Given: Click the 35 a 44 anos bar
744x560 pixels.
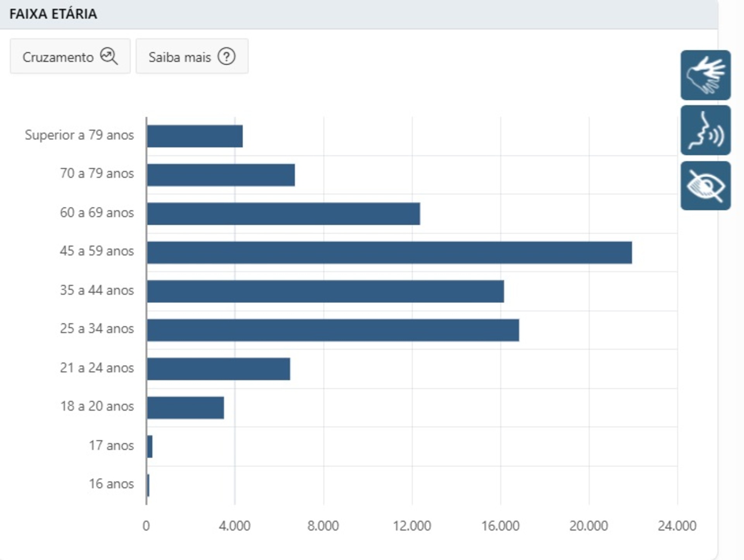Looking at the screenshot, I should (325, 291).
